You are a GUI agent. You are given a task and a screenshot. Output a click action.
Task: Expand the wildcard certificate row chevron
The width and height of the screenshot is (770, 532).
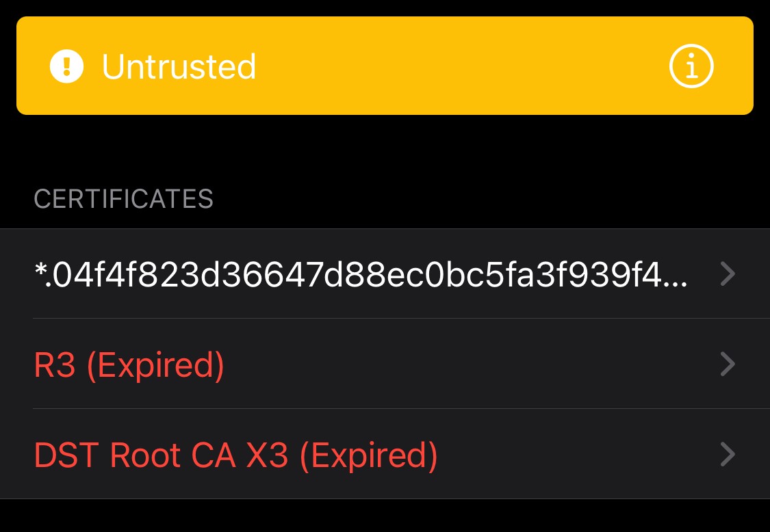click(728, 274)
